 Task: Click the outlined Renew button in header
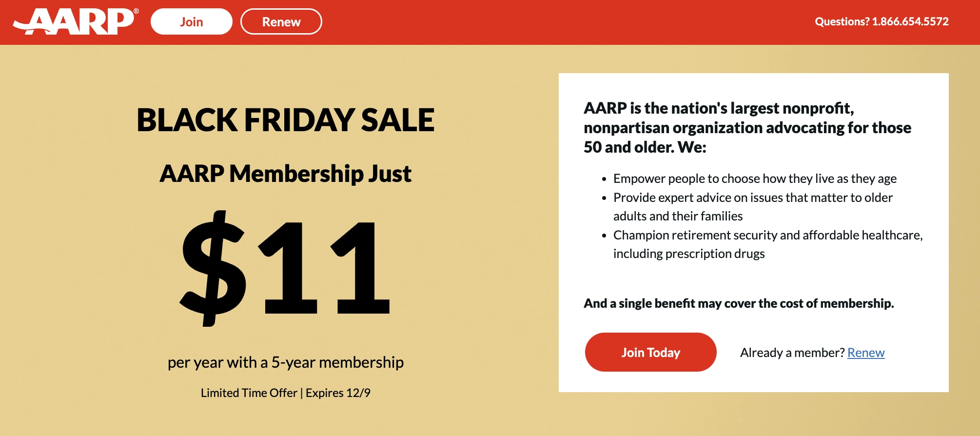281,21
